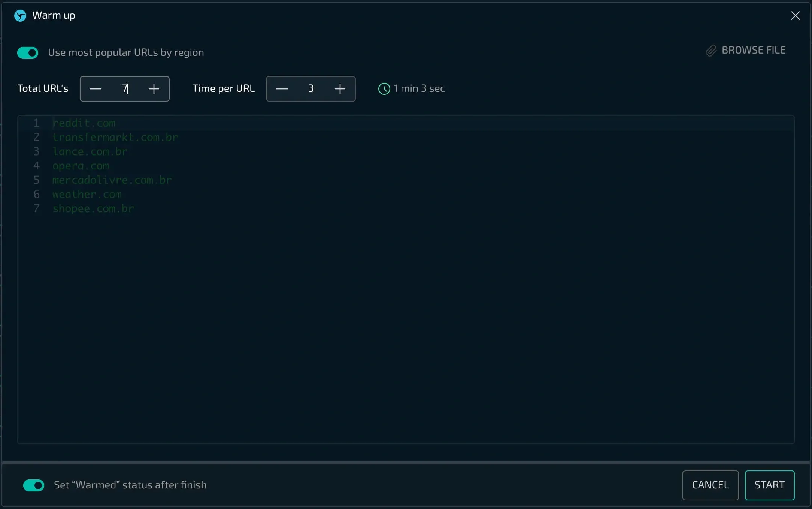Click the Browse File paperclip icon
812x509 pixels.
point(711,51)
